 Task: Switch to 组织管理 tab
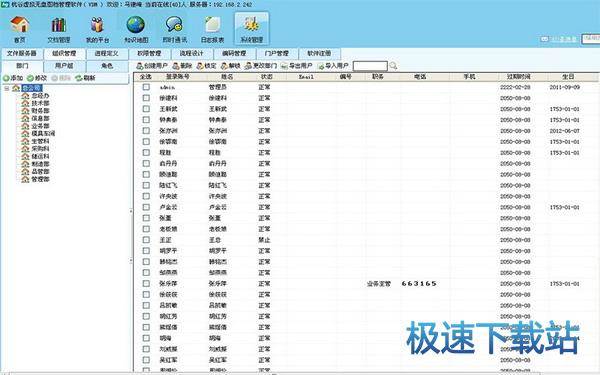pyautogui.click(x=64, y=54)
